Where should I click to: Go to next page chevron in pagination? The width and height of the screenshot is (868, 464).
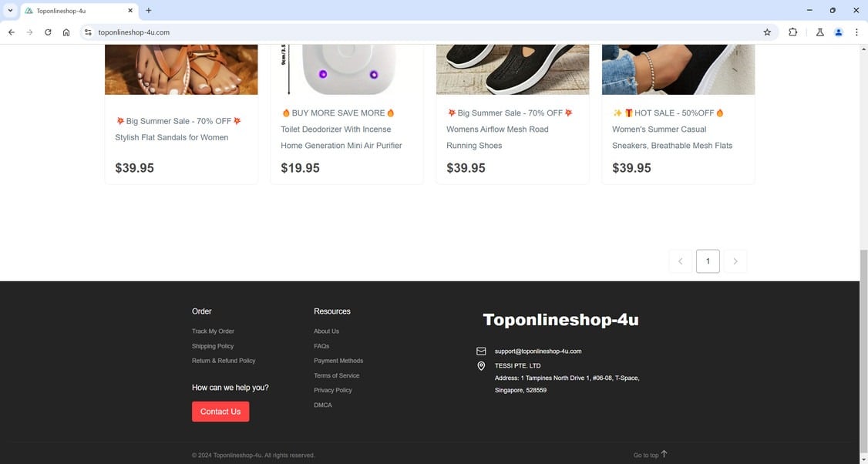click(735, 261)
